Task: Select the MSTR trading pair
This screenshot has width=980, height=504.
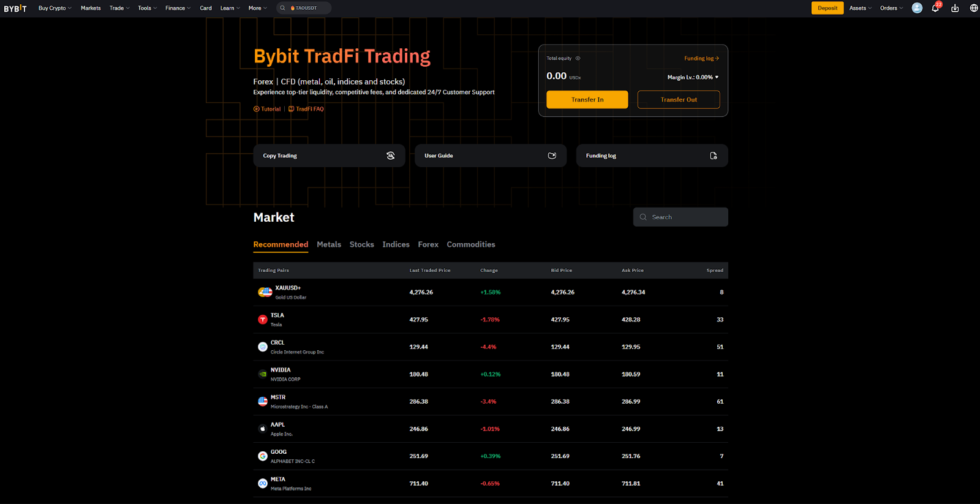Action: [491, 402]
